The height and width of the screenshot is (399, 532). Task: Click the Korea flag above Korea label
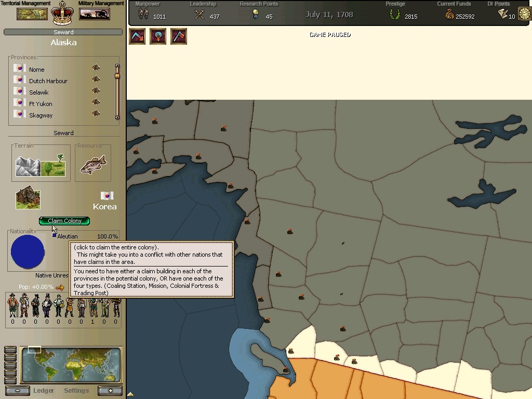(x=107, y=196)
